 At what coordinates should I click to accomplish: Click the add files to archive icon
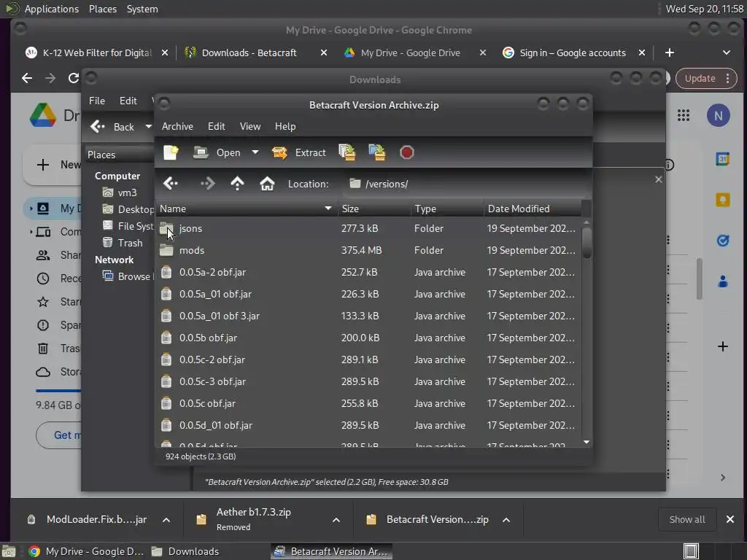tap(347, 152)
